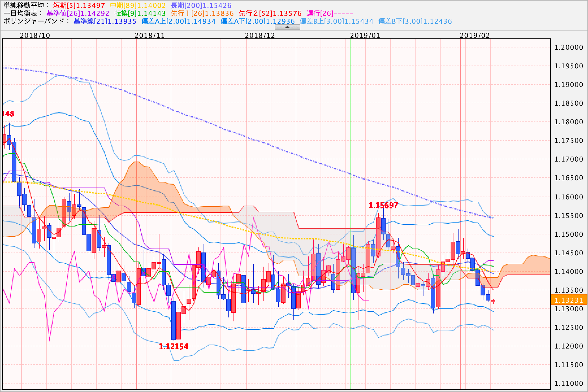
Task: Click the 1.12000 price axis label
Action: pyautogui.click(x=569, y=346)
